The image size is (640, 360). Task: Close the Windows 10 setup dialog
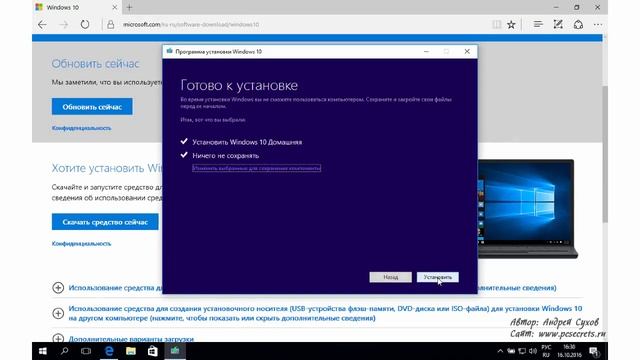pyautogui.click(x=467, y=51)
